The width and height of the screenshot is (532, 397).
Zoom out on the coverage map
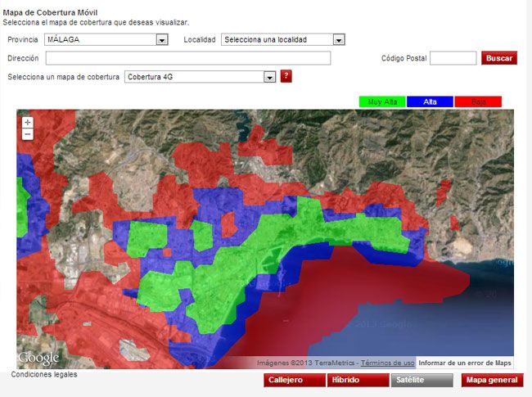click(28, 134)
